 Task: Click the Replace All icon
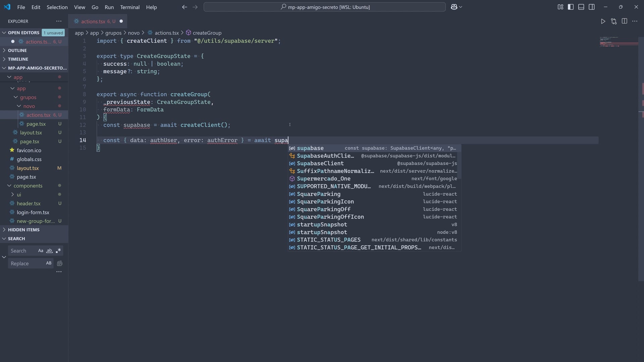tap(60, 263)
